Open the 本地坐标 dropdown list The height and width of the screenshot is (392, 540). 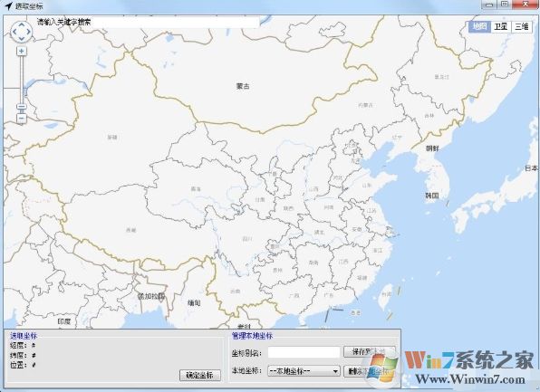pyautogui.click(x=304, y=371)
